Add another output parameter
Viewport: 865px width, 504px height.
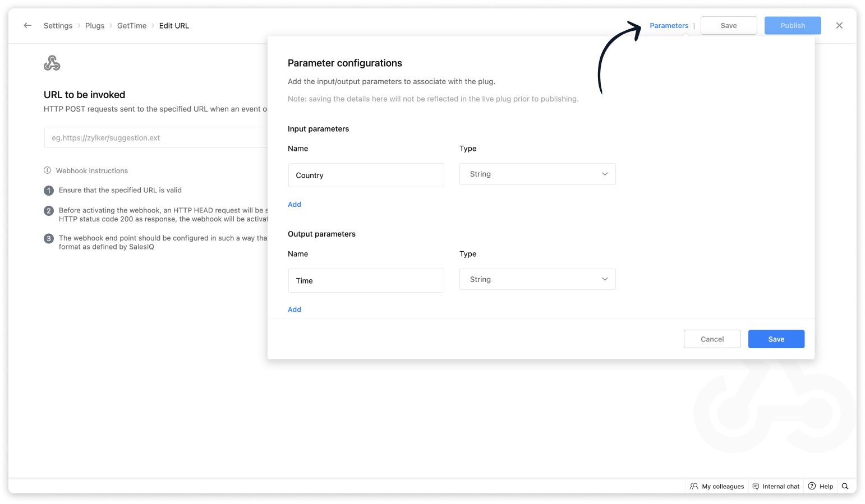(x=295, y=309)
